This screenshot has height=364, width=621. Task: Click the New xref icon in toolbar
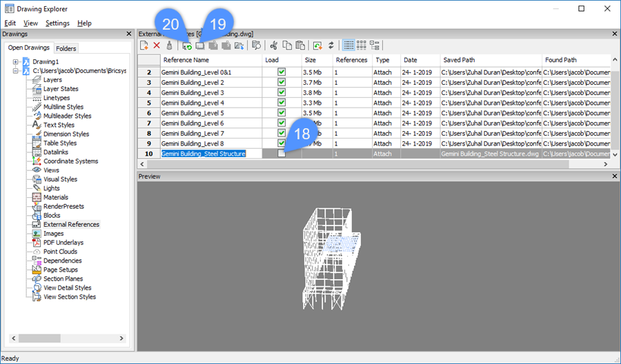144,45
